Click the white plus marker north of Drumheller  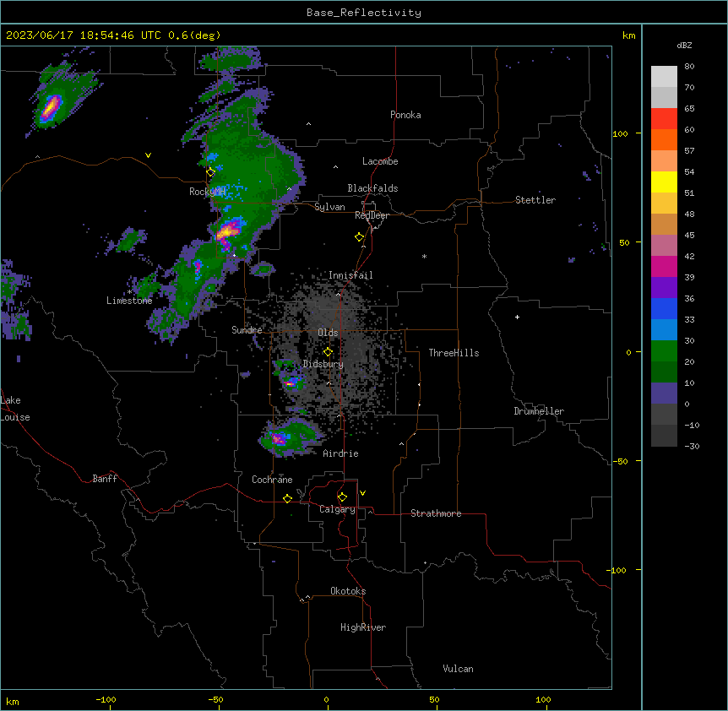pyautogui.click(x=517, y=317)
